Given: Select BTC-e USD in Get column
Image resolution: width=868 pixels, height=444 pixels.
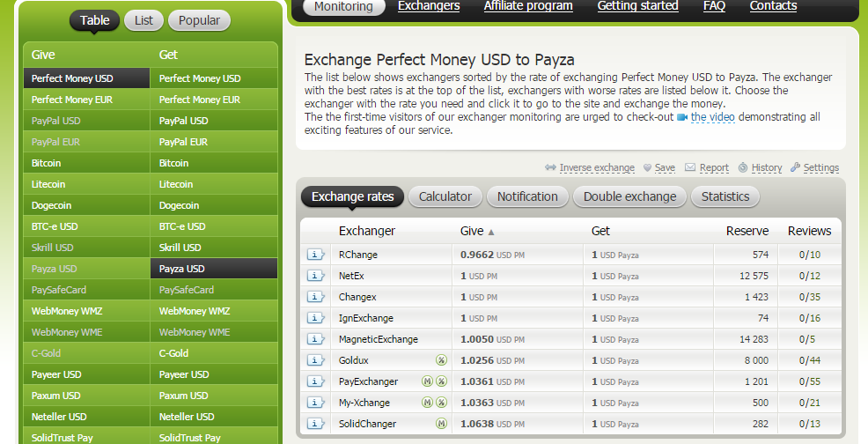Looking at the screenshot, I should pyautogui.click(x=214, y=226).
